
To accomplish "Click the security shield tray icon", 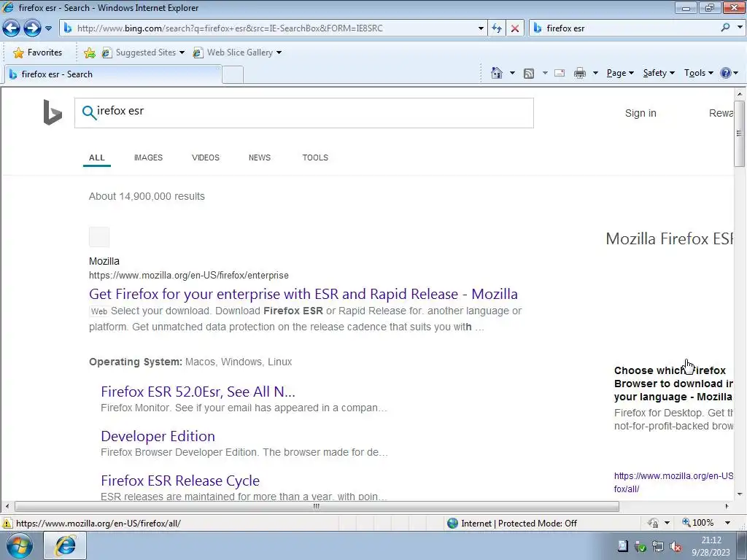I will tap(640, 547).
